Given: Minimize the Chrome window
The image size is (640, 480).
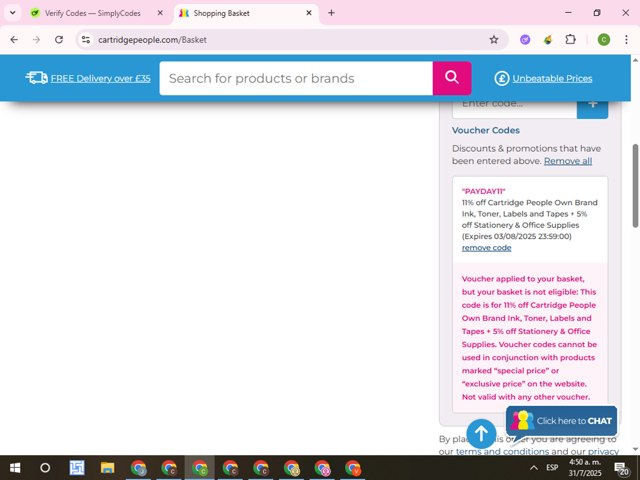Looking at the screenshot, I should click(568, 13).
